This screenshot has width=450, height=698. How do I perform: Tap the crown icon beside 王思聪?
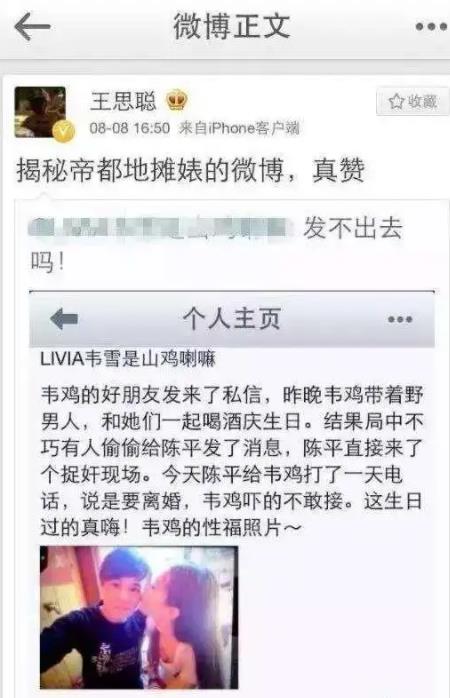(x=177, y=101)
